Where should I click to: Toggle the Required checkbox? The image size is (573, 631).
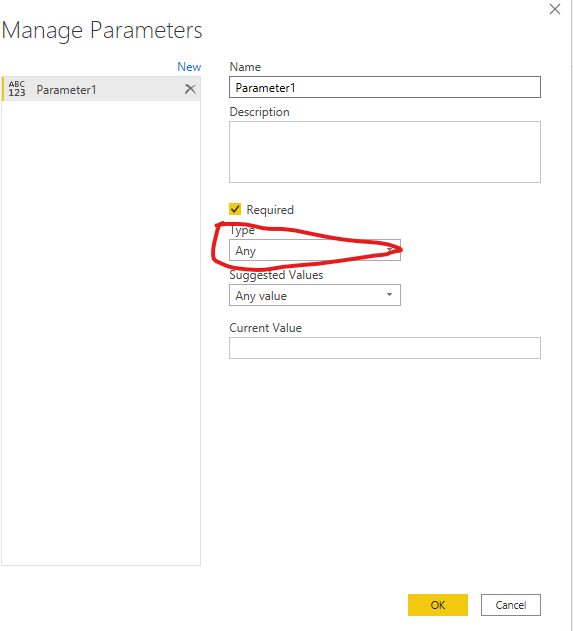pos(235,209)
